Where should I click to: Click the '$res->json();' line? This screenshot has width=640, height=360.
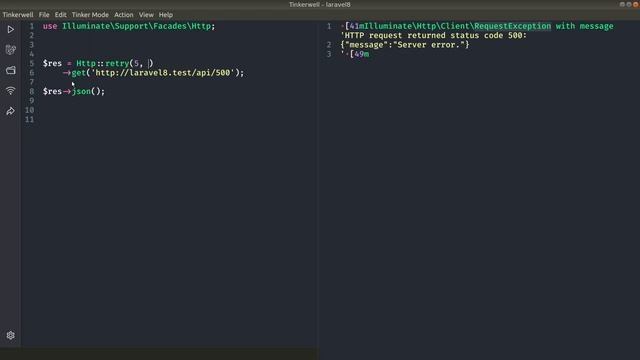(74, 91)
